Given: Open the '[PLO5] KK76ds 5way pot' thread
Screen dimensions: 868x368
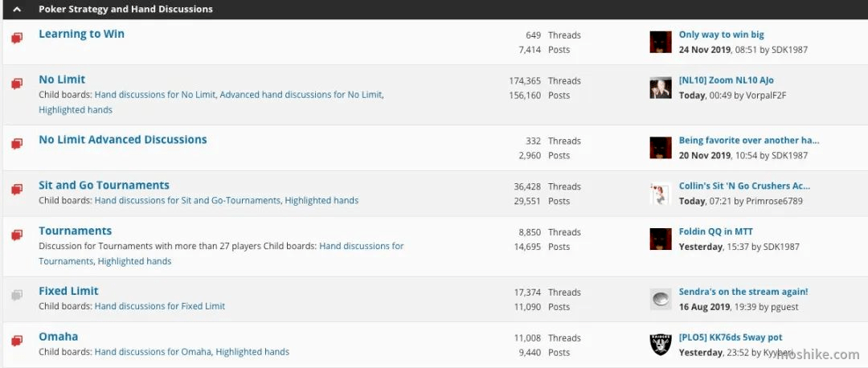Looking at the screenshot, I should tap(731, 337).
